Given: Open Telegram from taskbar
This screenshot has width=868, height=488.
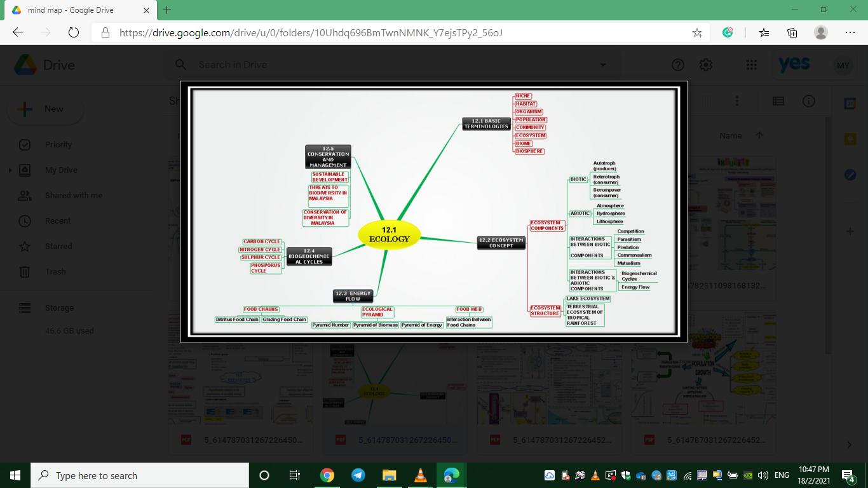Looking at the screenshot, I should 358,475.
